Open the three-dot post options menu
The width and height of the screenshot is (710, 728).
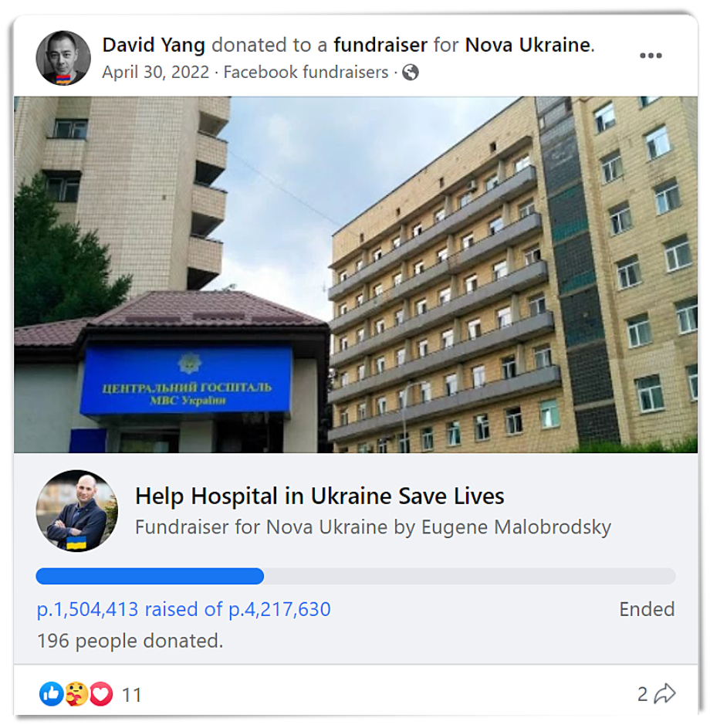pos(651,56)
